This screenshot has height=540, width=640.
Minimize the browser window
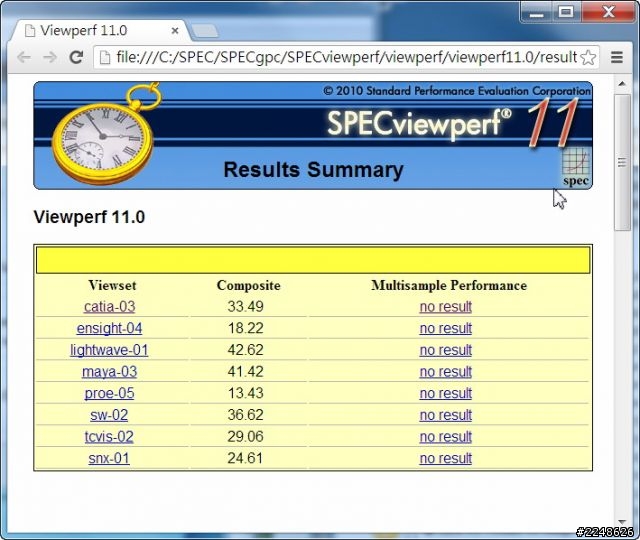coord(536,12)
